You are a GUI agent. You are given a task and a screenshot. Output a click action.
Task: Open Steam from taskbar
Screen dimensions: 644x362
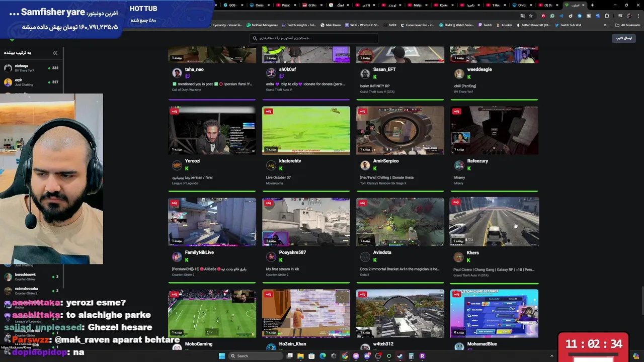[x=400, y=356]
